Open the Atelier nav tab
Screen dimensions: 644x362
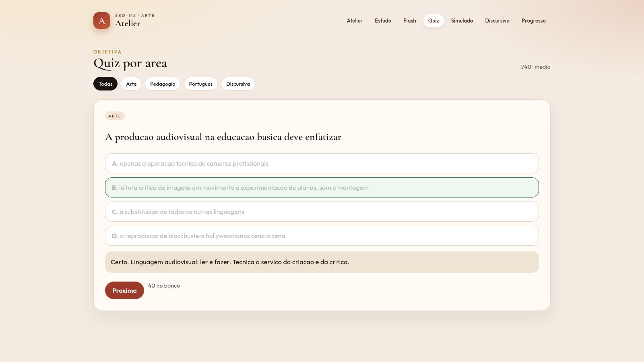(x=355, y=21)
